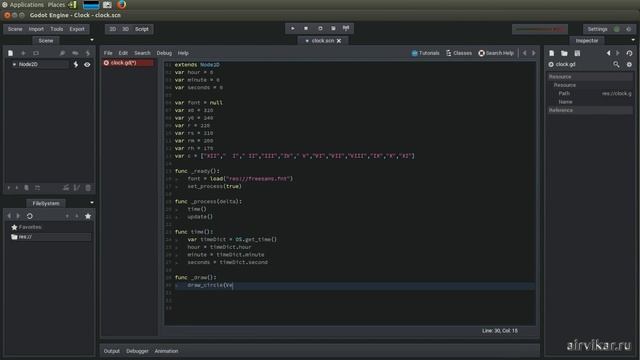Add a new node with plus icon
The height and width of the screenshot is (360, 640).
[x=23, y=53]
